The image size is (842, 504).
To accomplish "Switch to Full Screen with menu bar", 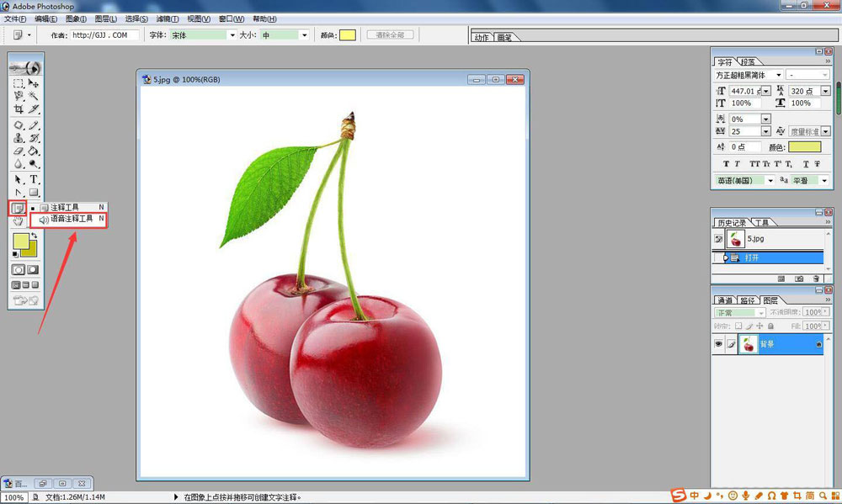I will [x=26, y=285].
